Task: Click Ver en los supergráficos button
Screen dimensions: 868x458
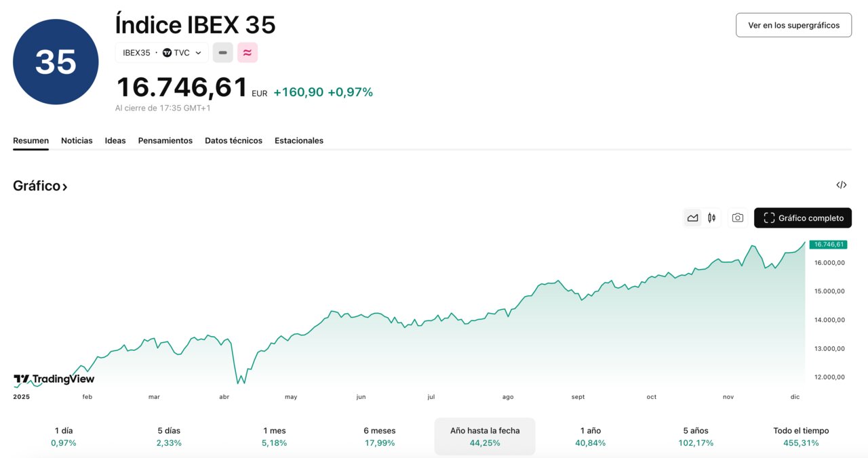Action: (x=793, y=24)
